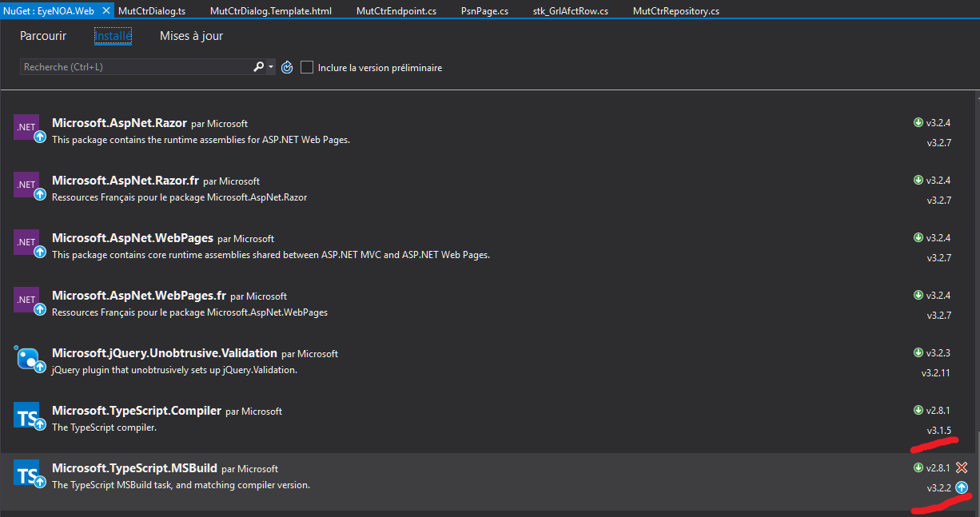Image resolution: width=980 pixels, height=517 pixels.
Task: Update Microsoft.TypeScript.MSBuild using the blue upgrade arrow
Action: (x=963, y=487)
